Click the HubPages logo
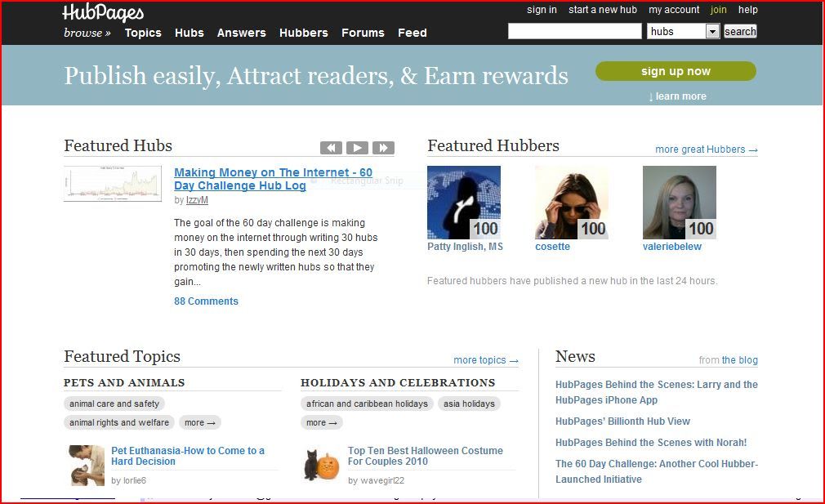825x504 pixels. (x=103, y=13)
